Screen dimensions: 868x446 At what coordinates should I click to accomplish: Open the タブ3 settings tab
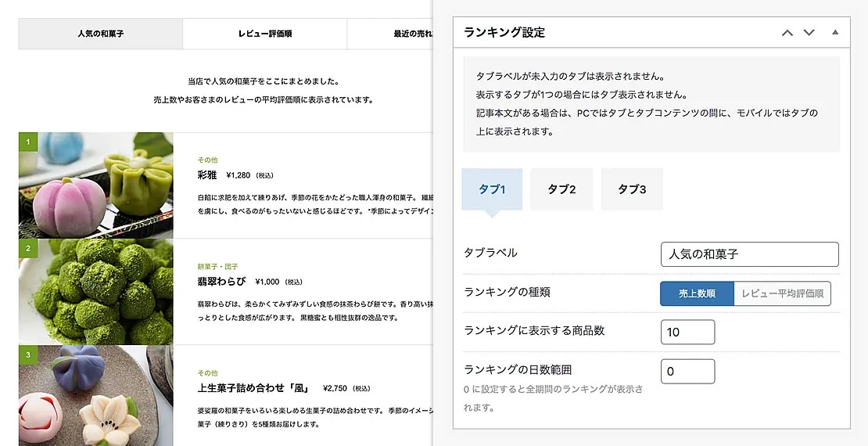pyautogui.click(x=632, y=189)
